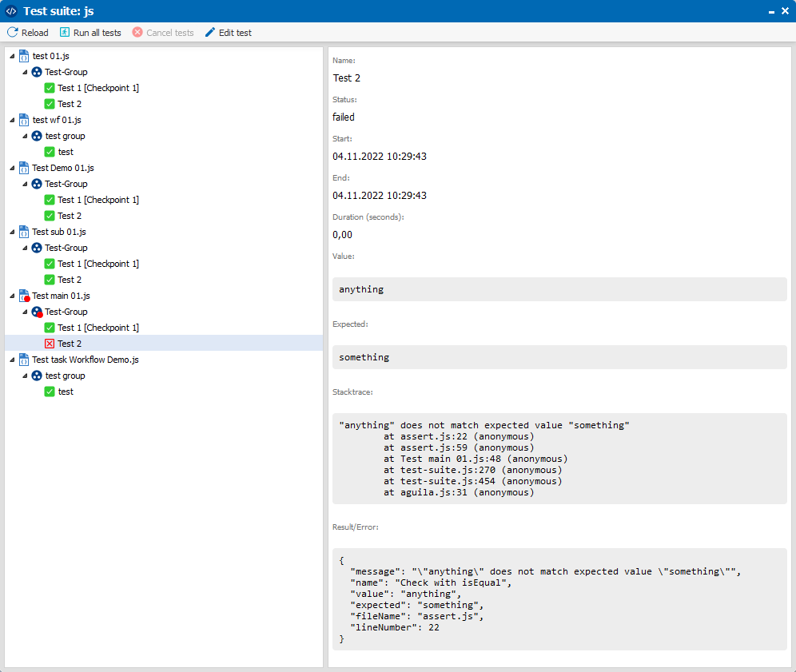
Task: Click the red failed icon of Test 2
Action: (x=50, y=344)
